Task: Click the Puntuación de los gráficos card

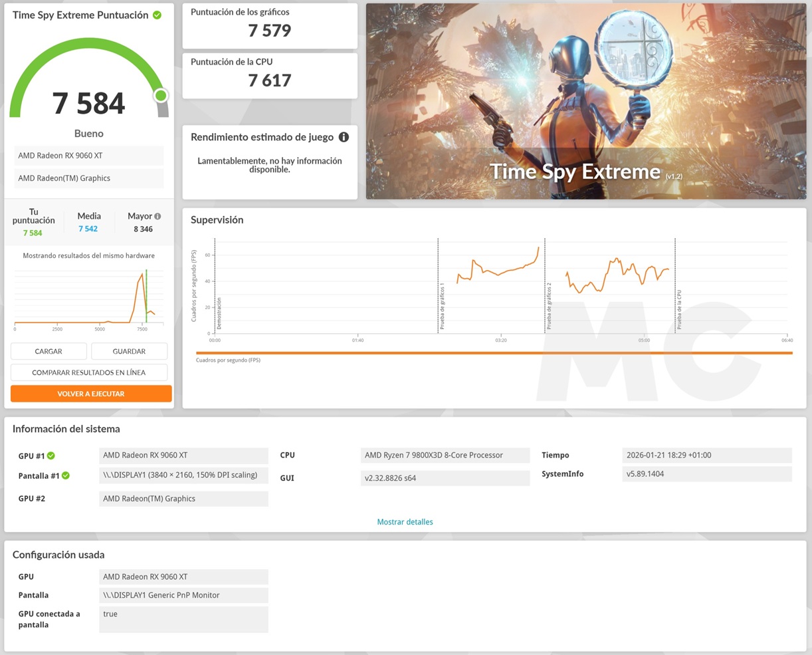Action: [270, 26]
